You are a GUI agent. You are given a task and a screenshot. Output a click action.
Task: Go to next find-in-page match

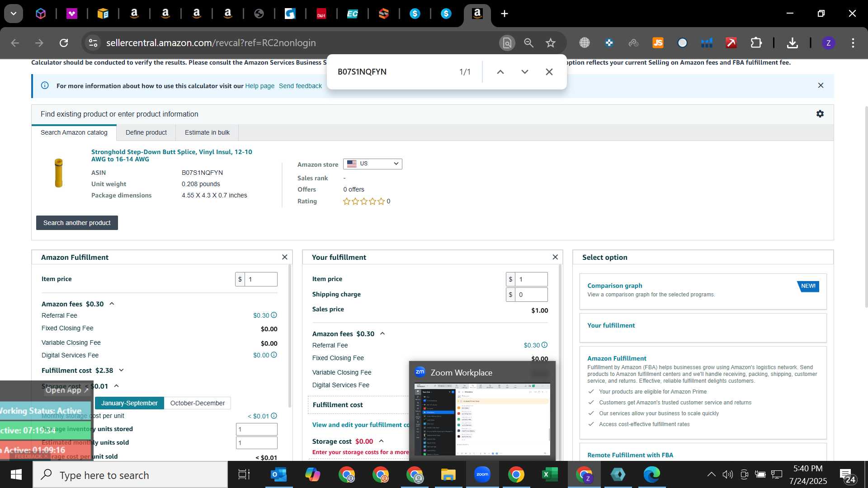tap(524, 72)
